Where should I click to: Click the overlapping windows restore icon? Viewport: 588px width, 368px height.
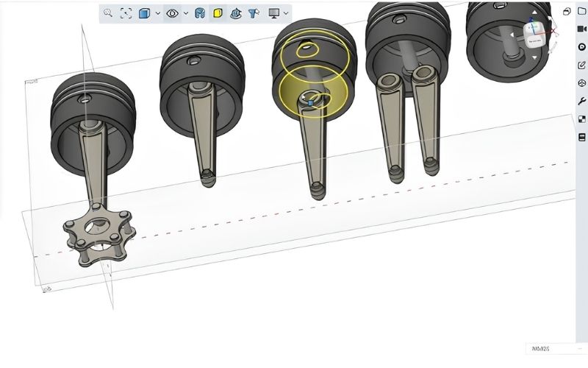[567, 12]
